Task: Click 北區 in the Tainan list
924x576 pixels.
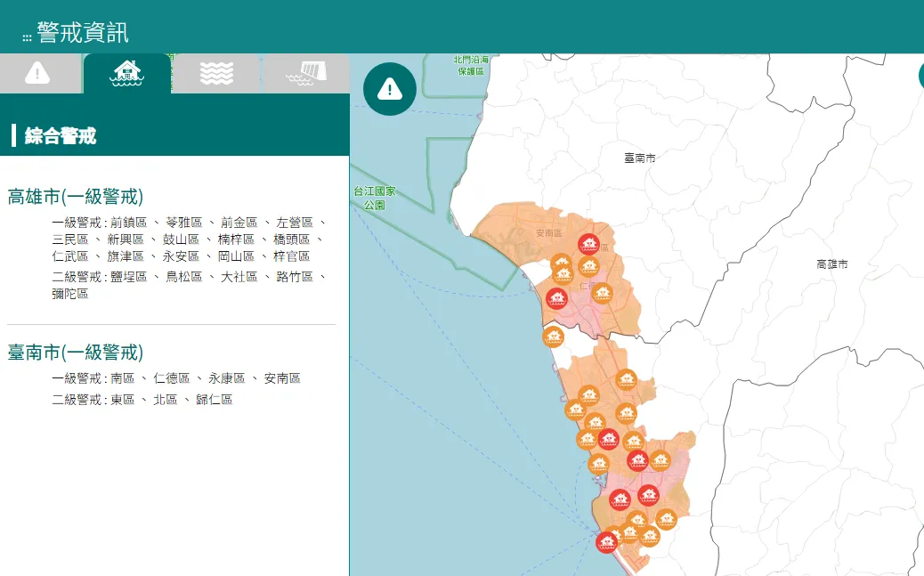Action: click(166, 400)
